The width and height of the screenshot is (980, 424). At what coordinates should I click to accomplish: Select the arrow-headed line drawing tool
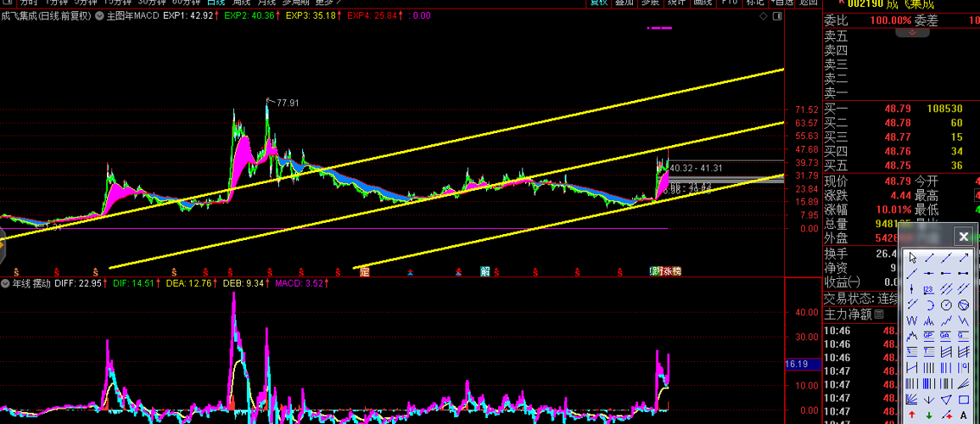tap(963, 257)
